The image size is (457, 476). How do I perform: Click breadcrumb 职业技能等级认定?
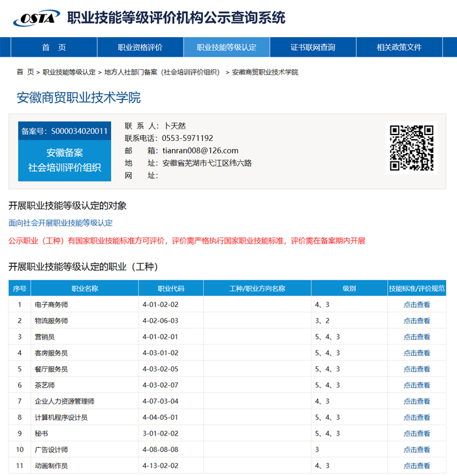coord(69,72)
